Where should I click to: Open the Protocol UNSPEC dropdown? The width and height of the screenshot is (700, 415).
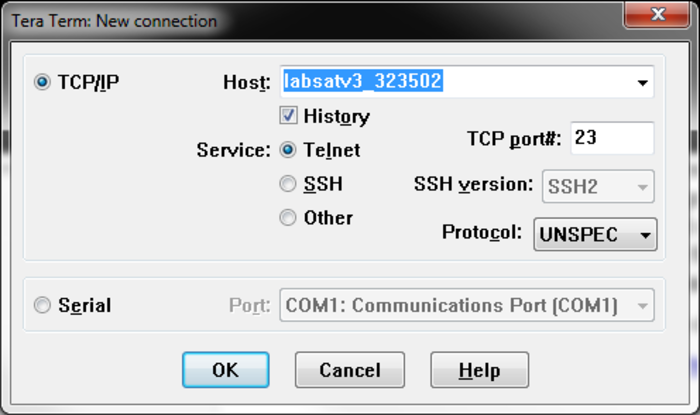595,234
